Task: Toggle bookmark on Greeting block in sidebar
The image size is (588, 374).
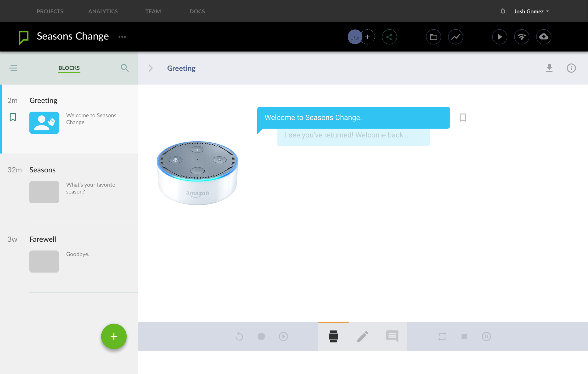Action: [x=13, y=117]
